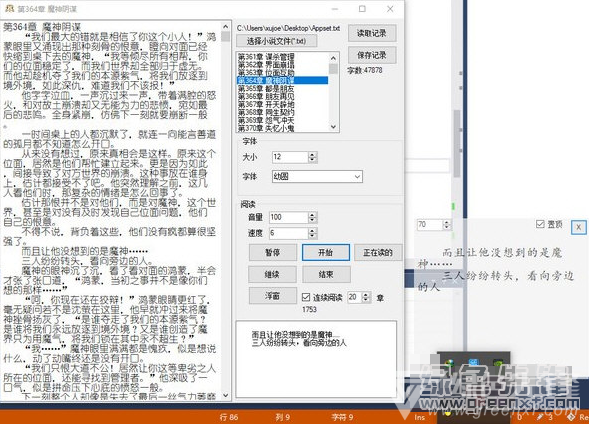
Task: Decrease the 大小 font size value
Action: (313, 160)
